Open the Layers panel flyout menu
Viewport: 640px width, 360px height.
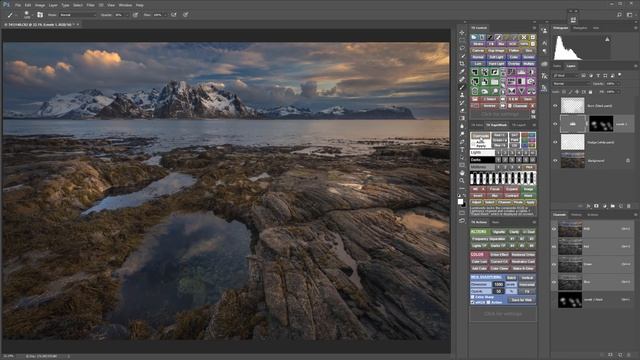[x=636, y=66]
